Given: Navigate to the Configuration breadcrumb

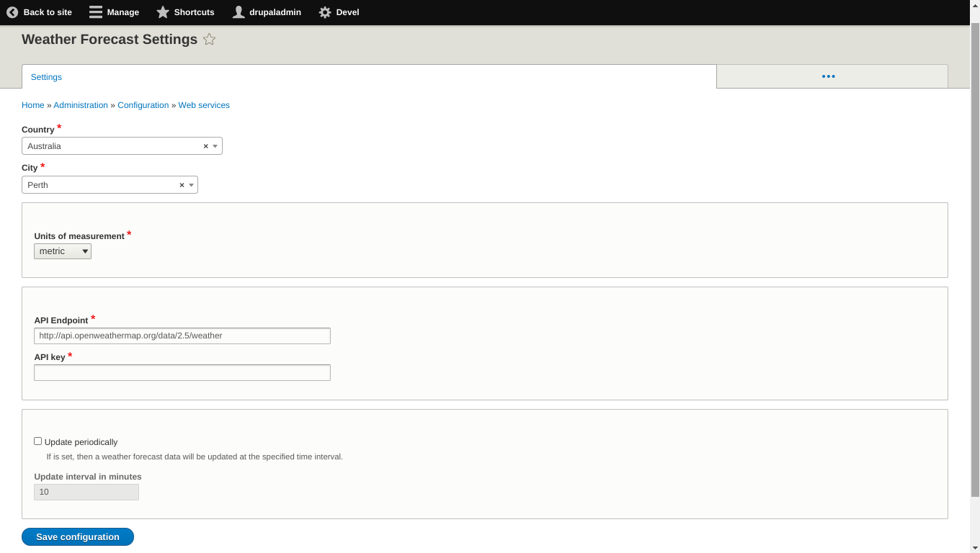Looking at the screenshot, I should click(143, 105).
